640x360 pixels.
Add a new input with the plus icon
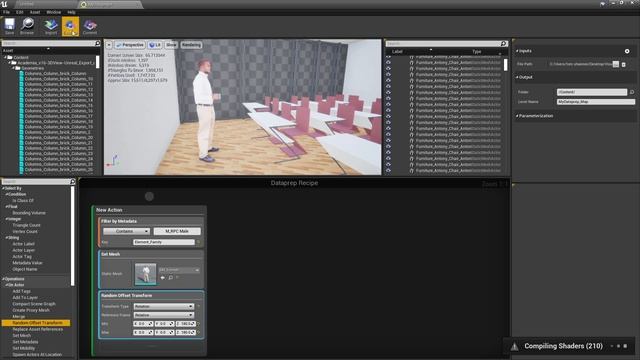(x=627, y=51)
